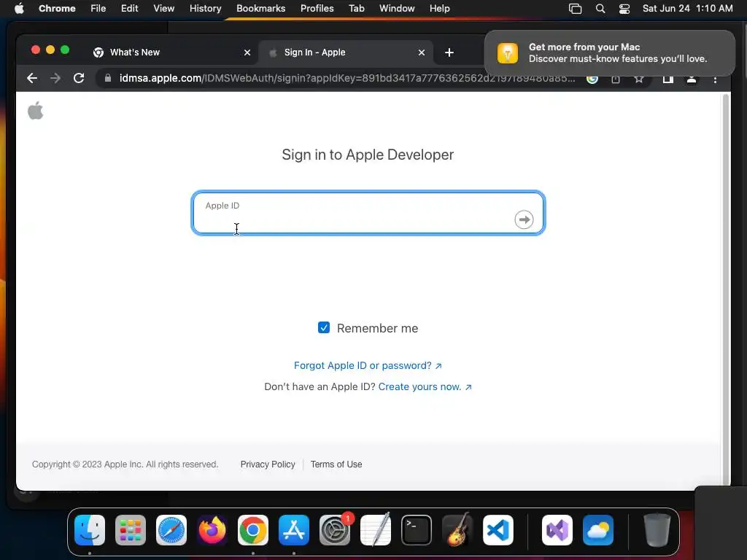The height and width of the screenshot is (560, 747).
Task: Click the address bar URL
Action: (347, 78)
